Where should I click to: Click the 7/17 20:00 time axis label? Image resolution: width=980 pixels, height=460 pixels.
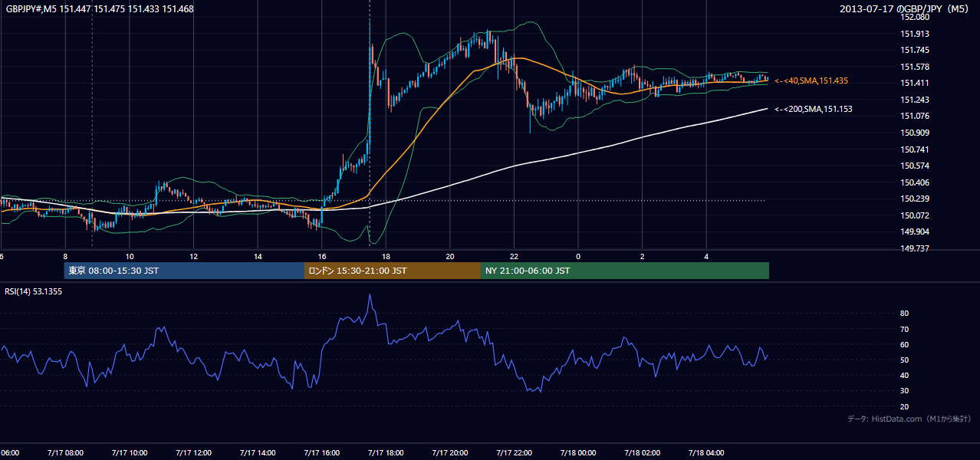coord(449,452)
